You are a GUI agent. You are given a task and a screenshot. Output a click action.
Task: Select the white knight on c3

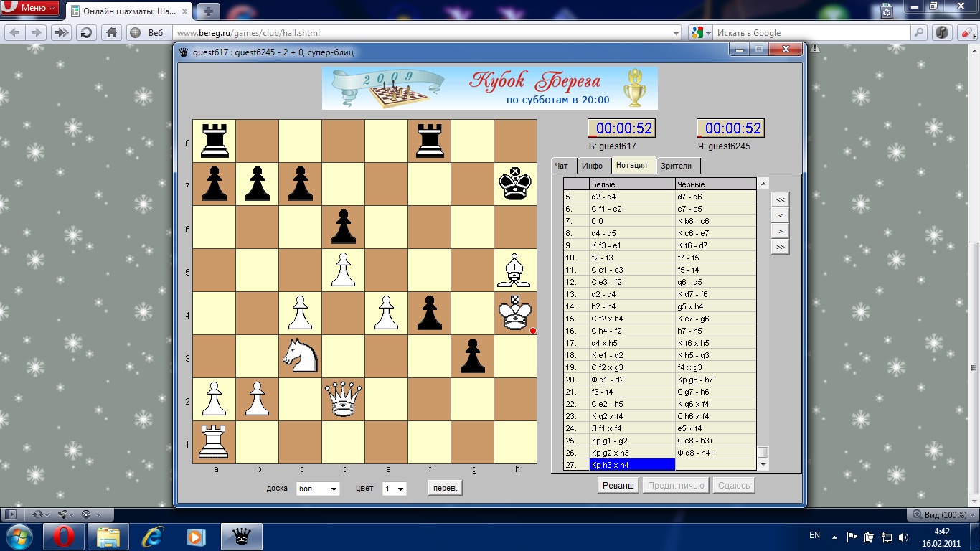(x=300, y=356)
